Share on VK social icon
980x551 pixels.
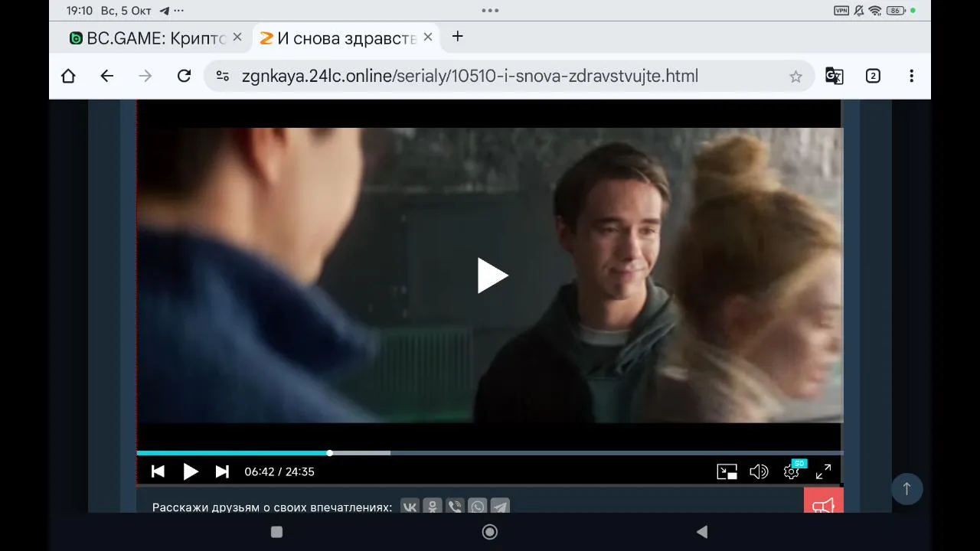pyautogui.click(x=410, y=507)
